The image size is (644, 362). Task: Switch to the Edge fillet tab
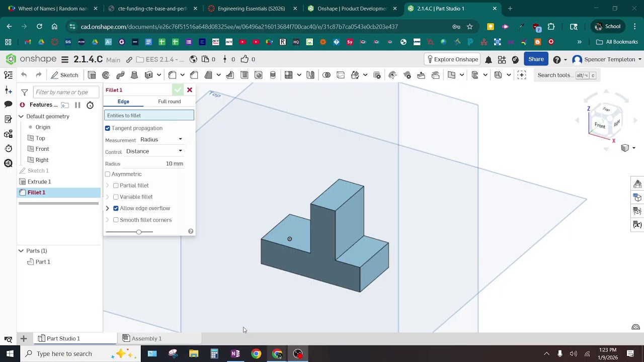[123, 102]
